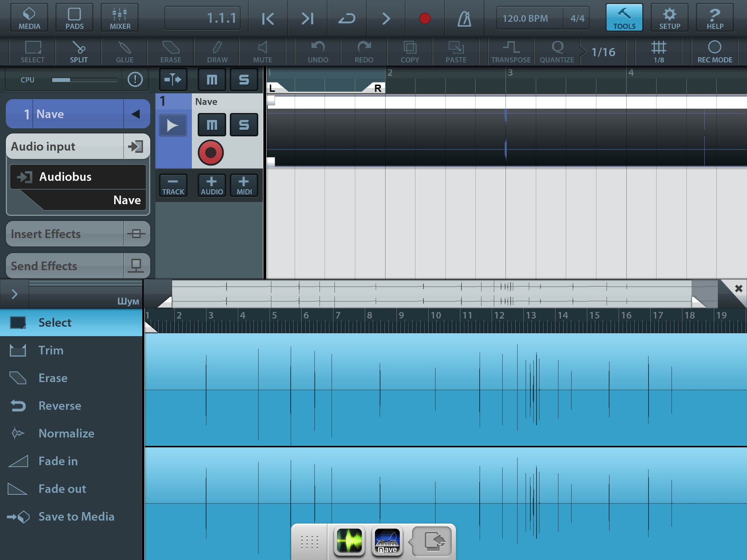Screen dimensions: 747x560
Task: Click the left locator L marker
Action: click(x=274, y=88)
